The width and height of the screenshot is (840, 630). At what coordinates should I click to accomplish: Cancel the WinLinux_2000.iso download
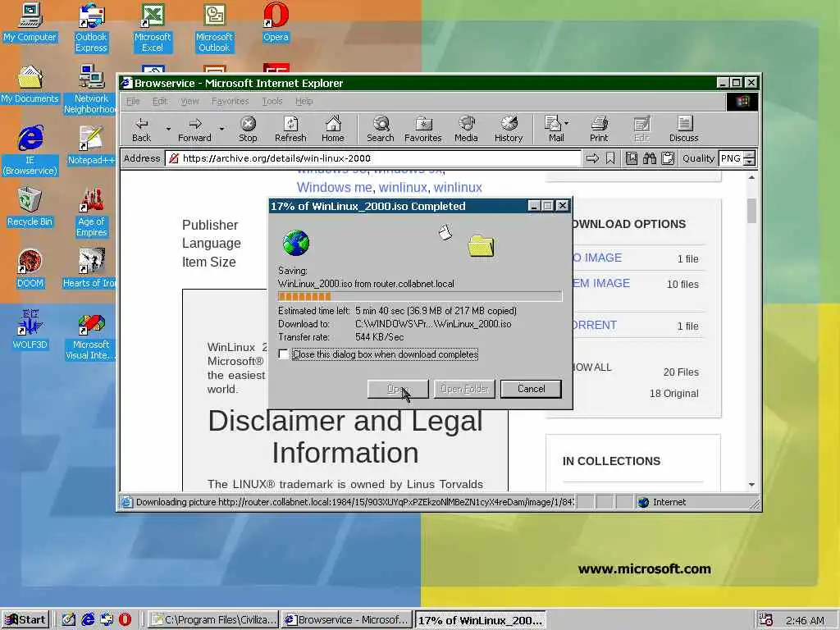(x=531, y=389)
